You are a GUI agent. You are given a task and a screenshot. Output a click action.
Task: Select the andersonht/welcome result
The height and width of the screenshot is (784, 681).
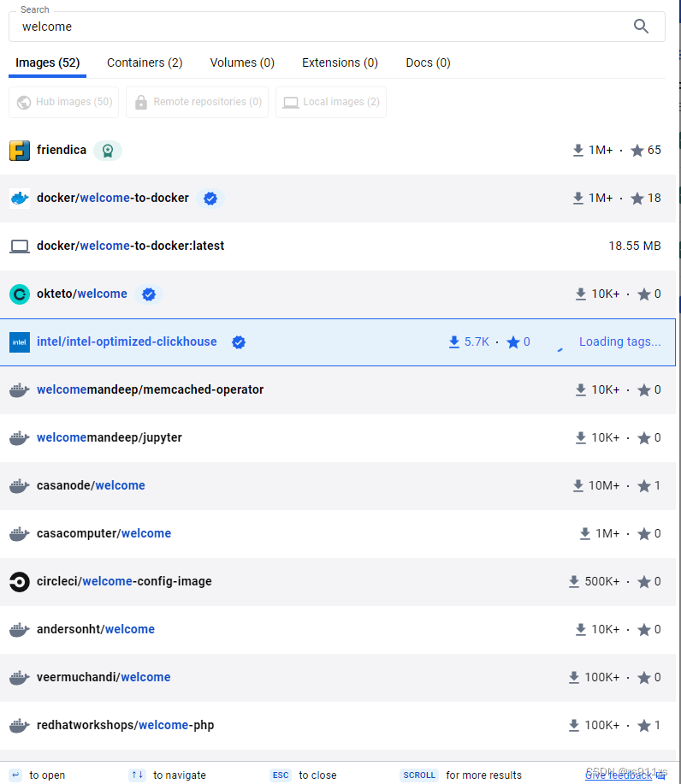coord(338,630)
